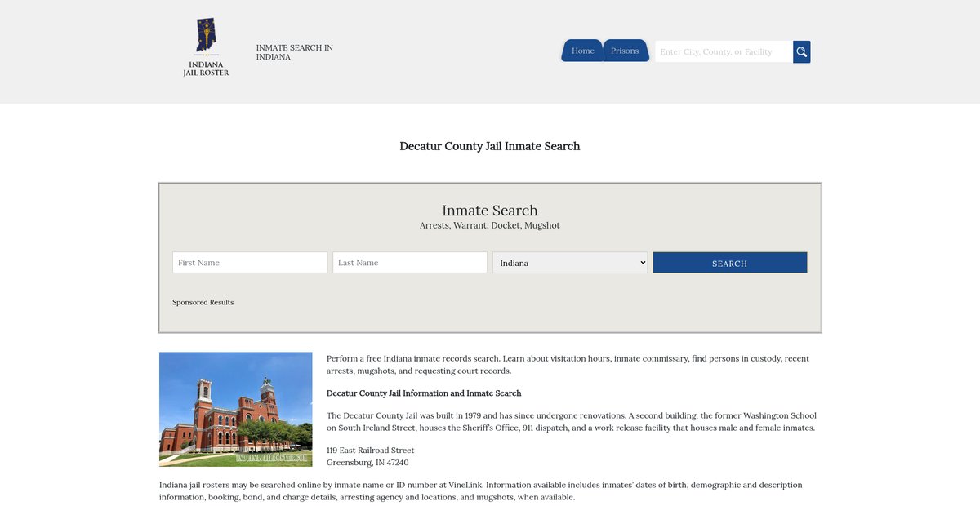Viewport: 980px width, 506px height.
Task: Click the 'Inmate Search in Indiana' site title
Action: point(294,52)
